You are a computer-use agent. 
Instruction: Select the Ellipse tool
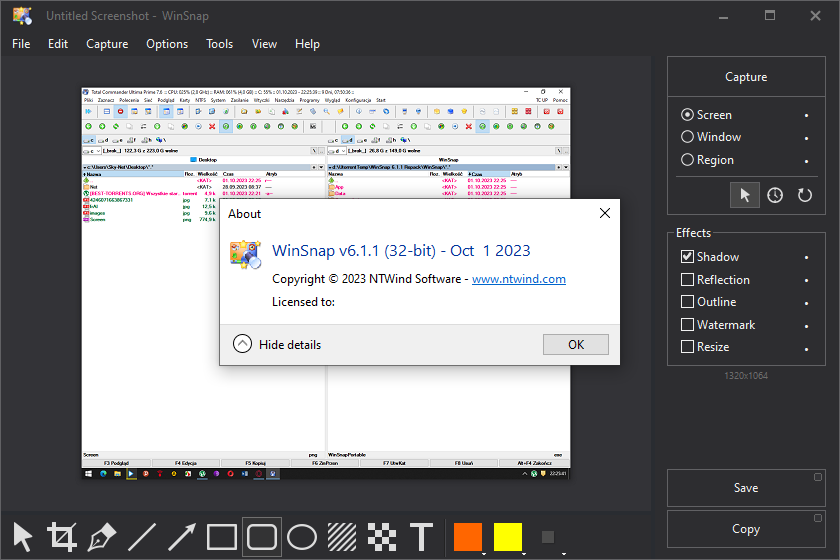pos(302,537)
